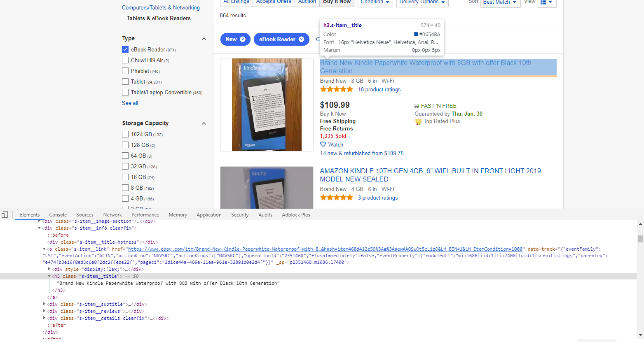
Task: Check the Tablet type checkbox
Action: click(125, 81)
